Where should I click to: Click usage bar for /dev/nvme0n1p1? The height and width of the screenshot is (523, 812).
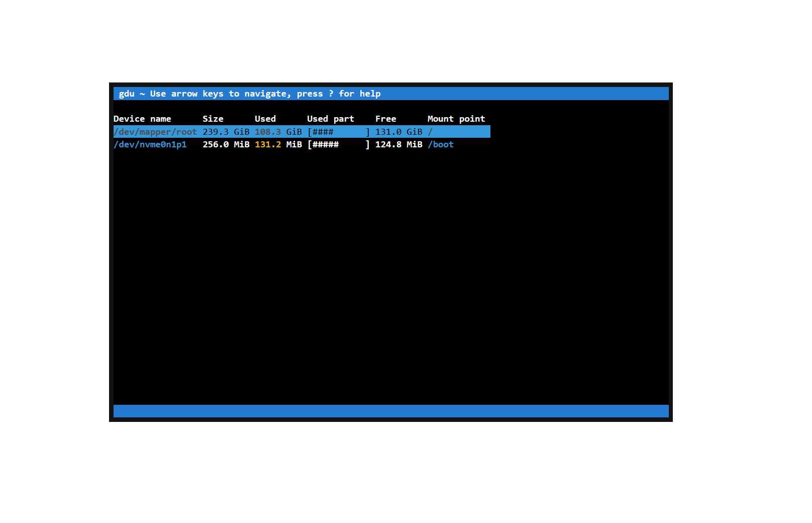[338, 144]
